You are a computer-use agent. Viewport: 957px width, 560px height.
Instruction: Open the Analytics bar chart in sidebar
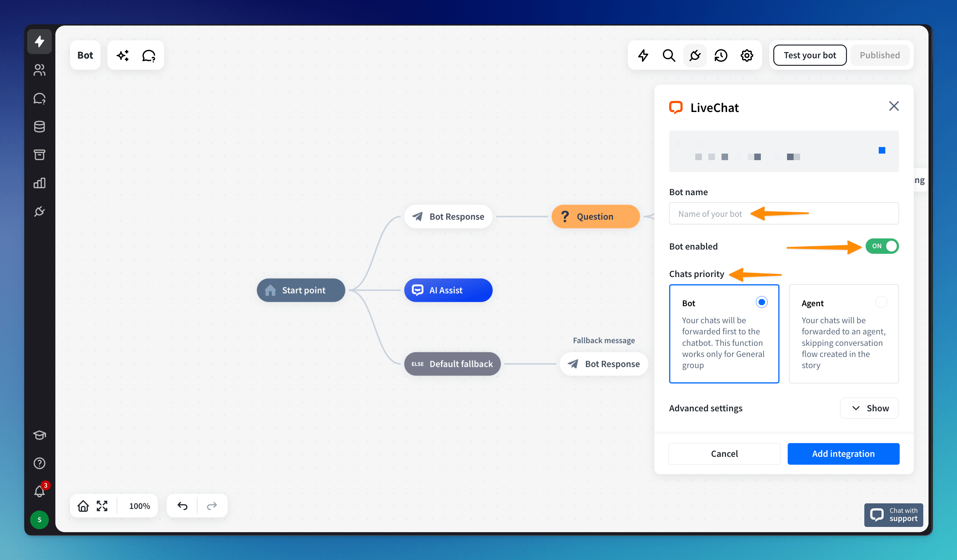tap(40, 183)
